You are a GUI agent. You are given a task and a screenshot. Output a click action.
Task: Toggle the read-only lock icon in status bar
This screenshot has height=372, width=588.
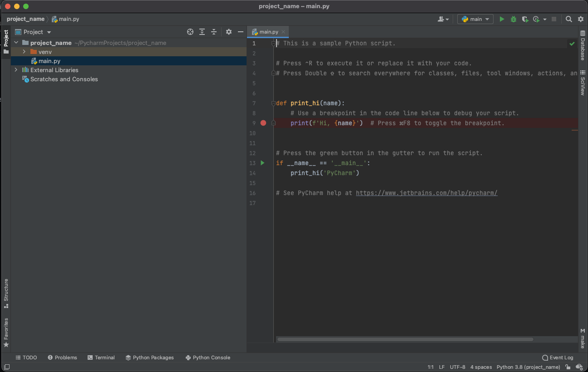568,367
